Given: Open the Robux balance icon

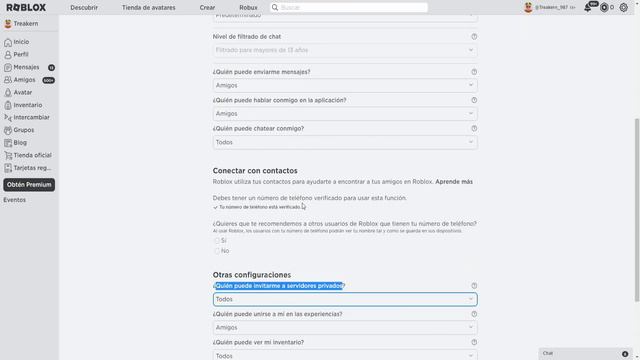Looking at the screenshot, I should tap(604, 7).
